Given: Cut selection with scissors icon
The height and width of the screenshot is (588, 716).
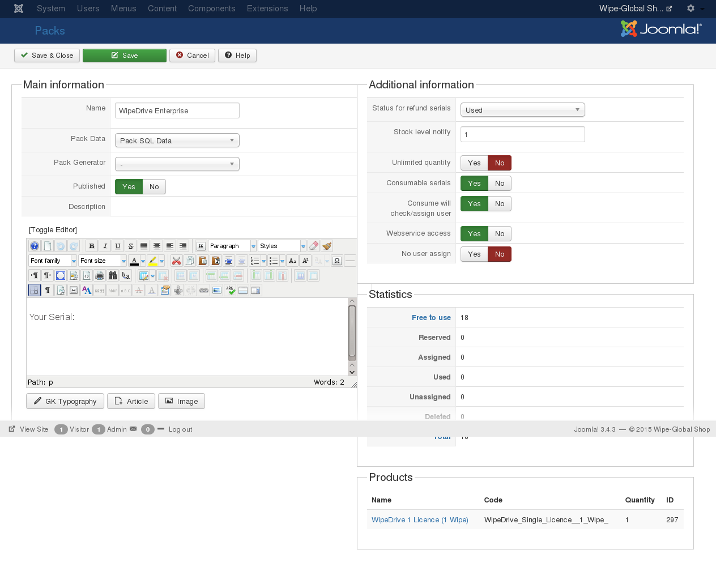Looking at the screenshot, I should [177, 261].
